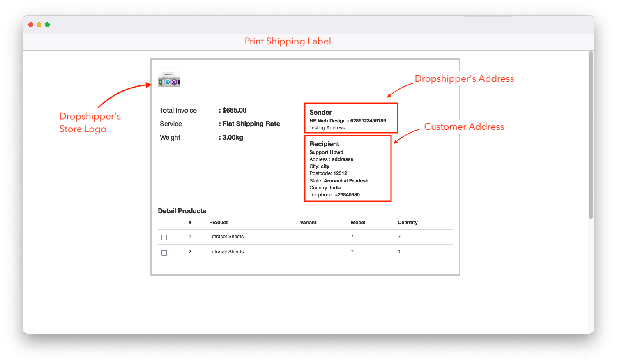Click the Total Invoice amount $665.00
617x364 pixels.
click(234, 110)
